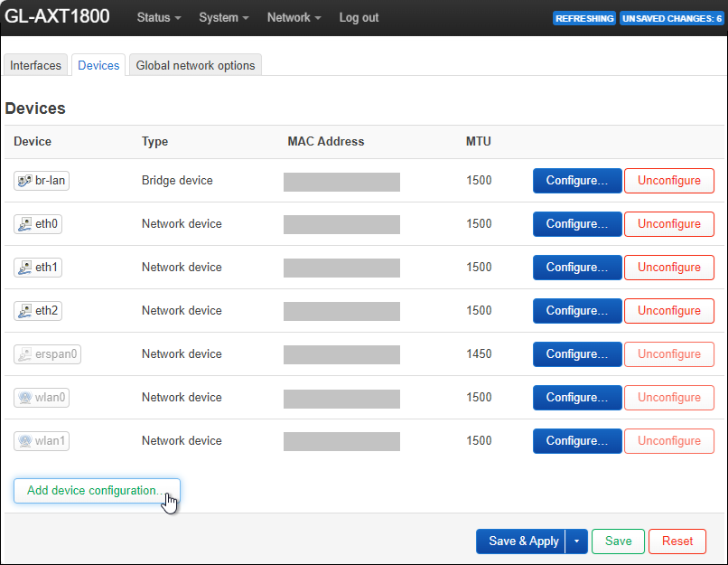The height and width of the screenshot is (565, 728).
Task: Click the eth0 network device icon
Action: (x=24, y=224)
